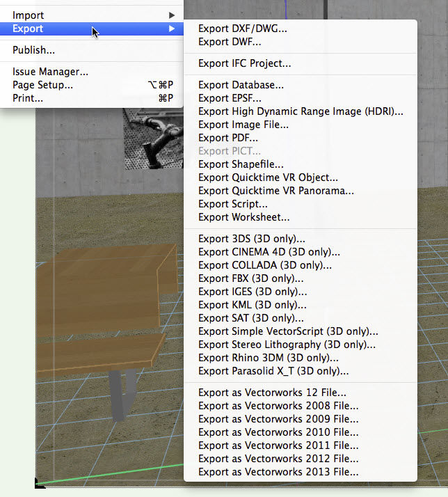Click the greyed-out Export PICT... entry

click(301, 151)
